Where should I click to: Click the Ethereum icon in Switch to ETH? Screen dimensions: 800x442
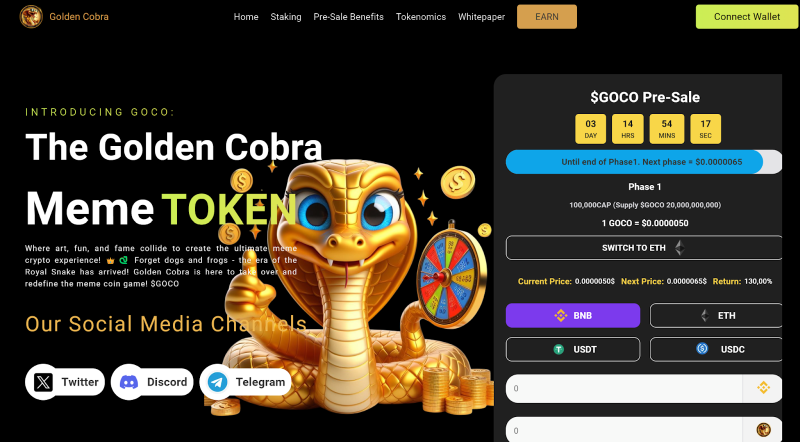680,248
